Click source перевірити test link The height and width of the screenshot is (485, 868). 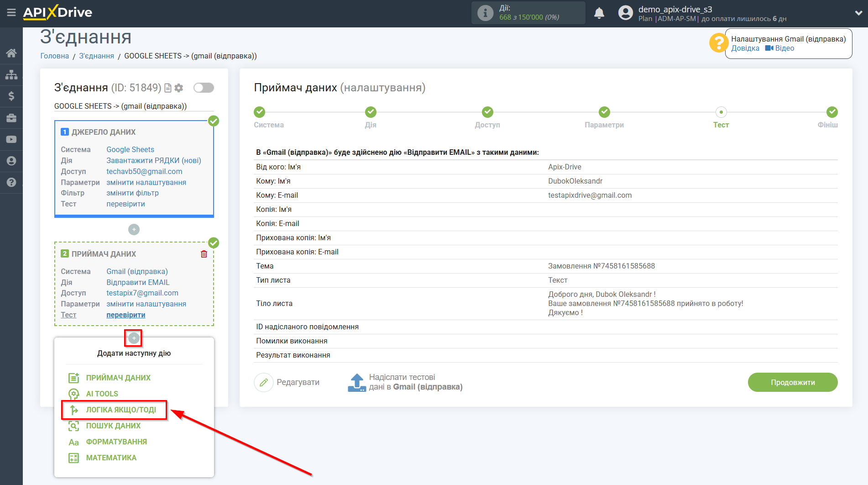(126, 204)
